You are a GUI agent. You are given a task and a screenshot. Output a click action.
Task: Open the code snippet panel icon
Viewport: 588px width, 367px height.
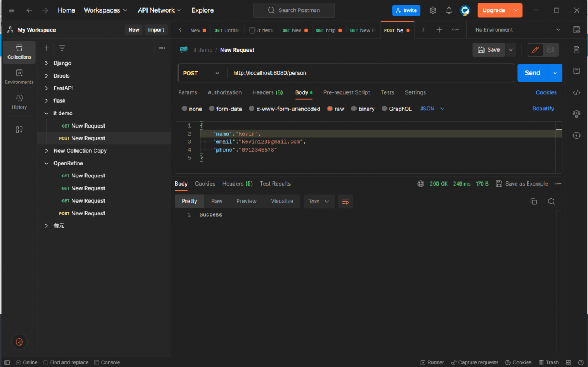point(577,92)
